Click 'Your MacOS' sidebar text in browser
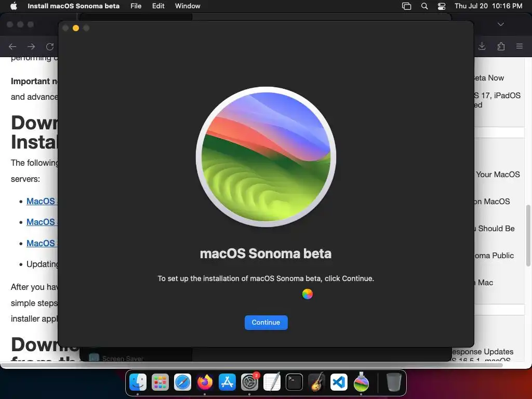Viewport: 532px width, 399px height. point(498,175)
